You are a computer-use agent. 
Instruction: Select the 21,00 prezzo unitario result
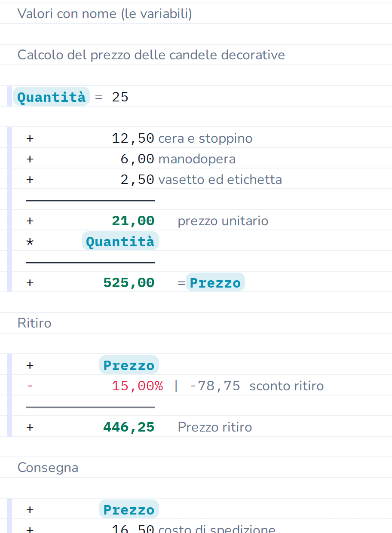coord(133,221)
